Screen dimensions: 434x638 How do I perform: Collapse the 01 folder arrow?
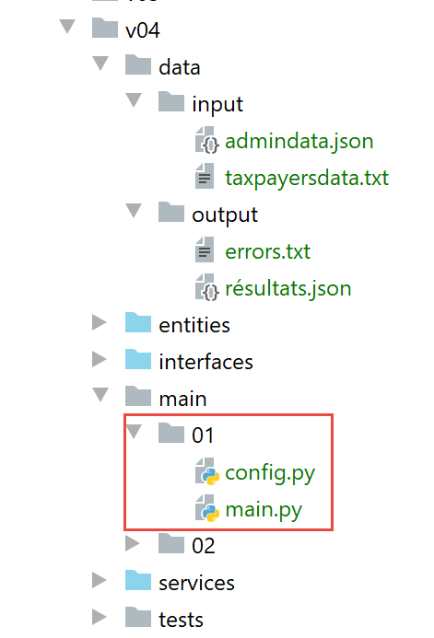tap(134, 431)
